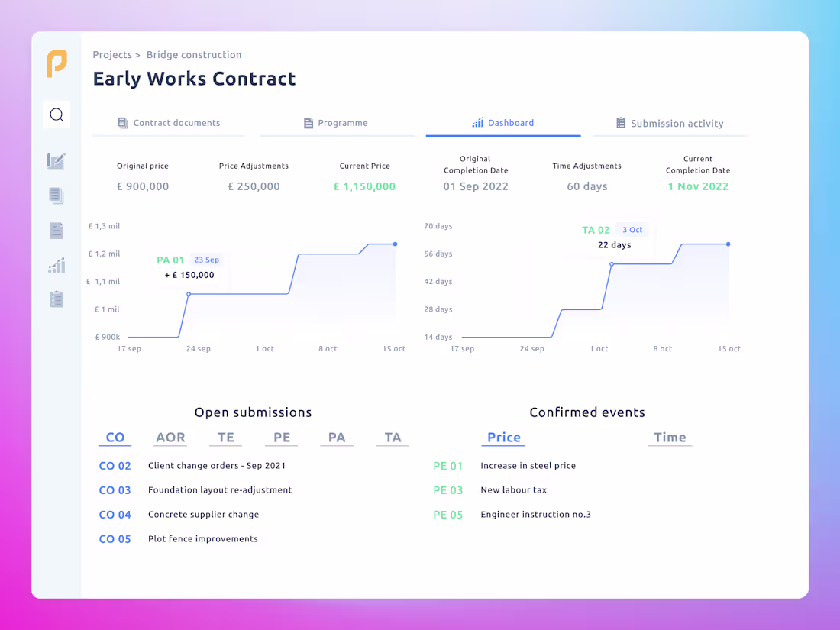Open search using the magnifier icon

tap(57, 114)
